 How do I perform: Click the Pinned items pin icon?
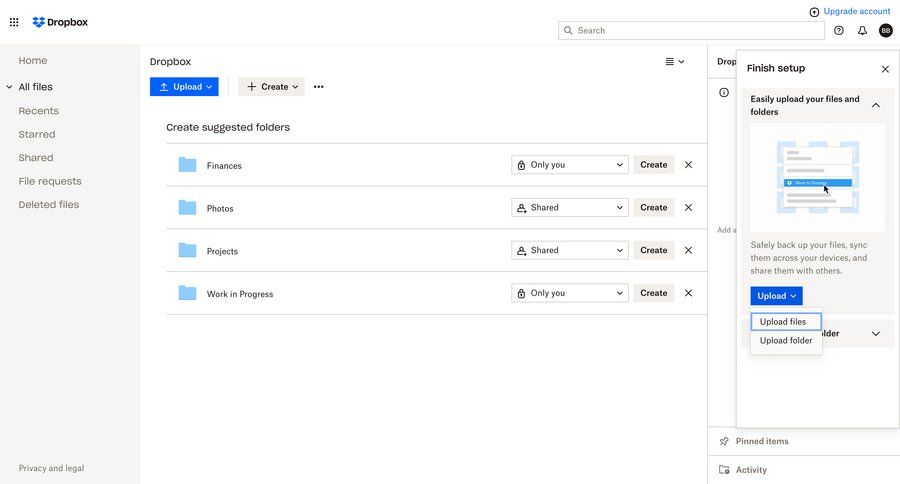pos(724,441)
